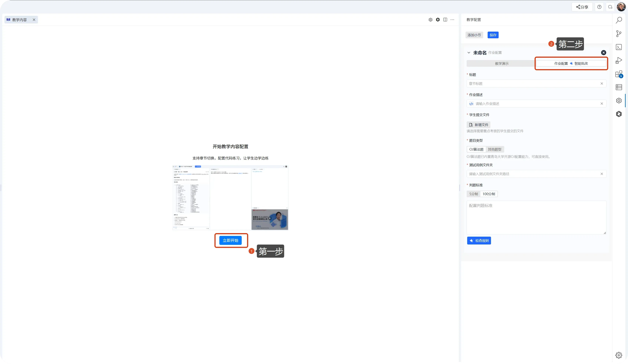Click the 立即开始 button
628x364 pixels.
tap(231, 240)
